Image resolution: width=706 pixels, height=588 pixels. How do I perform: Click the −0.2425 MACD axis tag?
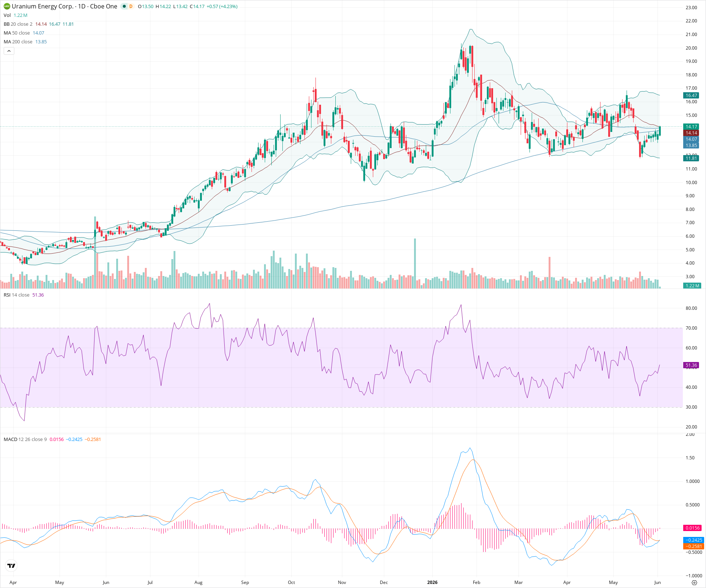693,540
